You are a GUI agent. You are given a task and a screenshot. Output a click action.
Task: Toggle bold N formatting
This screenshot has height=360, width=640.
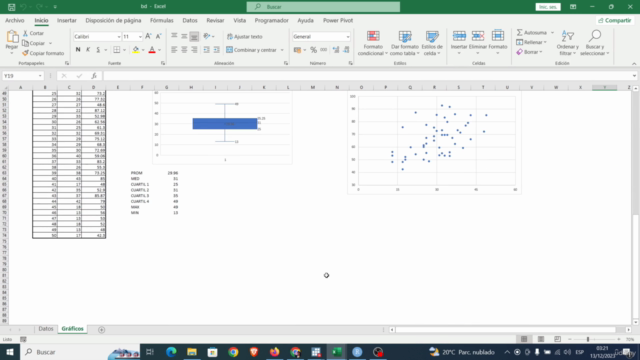[x=78, y=50]
